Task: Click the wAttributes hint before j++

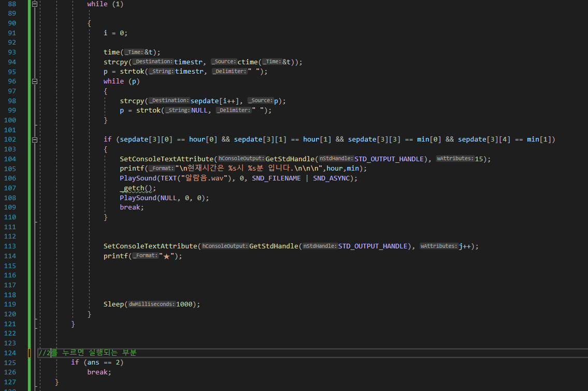Action: pyautogui.click(x=438, y=246)
